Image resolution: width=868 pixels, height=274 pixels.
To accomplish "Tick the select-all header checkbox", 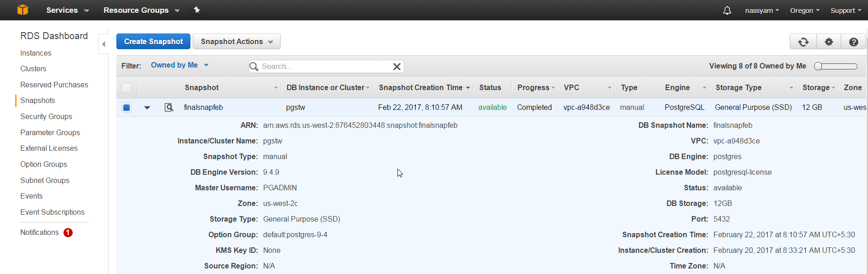I will tap(126, 87).
